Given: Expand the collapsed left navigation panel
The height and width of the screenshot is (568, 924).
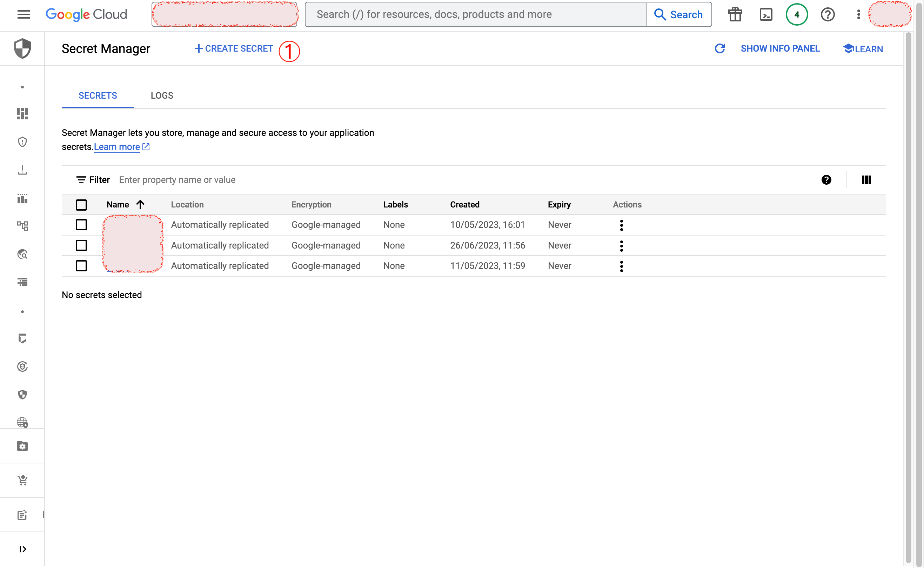Looking at the screenshot, I should (22, 549).
